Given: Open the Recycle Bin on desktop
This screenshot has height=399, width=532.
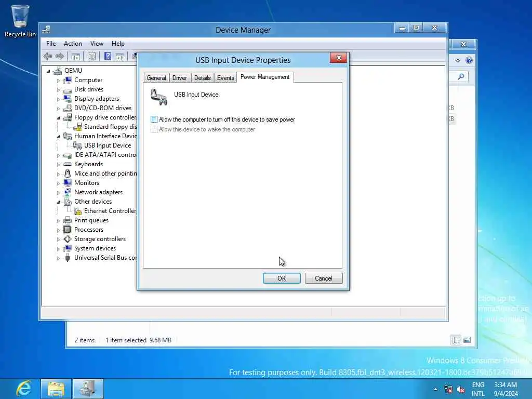Looking at the screenshot, I should pyautogui.click(x=20, y=21).
